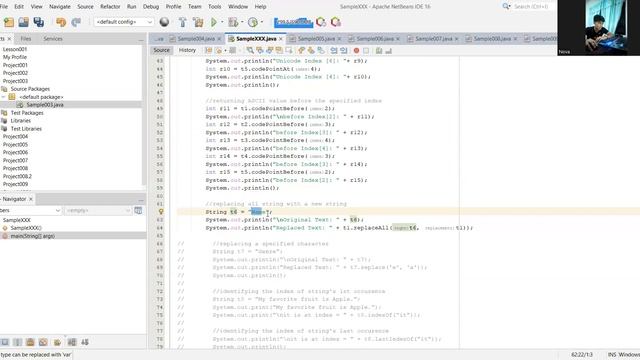
Task: Click the shift line right icon in editor toolbar
Action: pos(344,50)
